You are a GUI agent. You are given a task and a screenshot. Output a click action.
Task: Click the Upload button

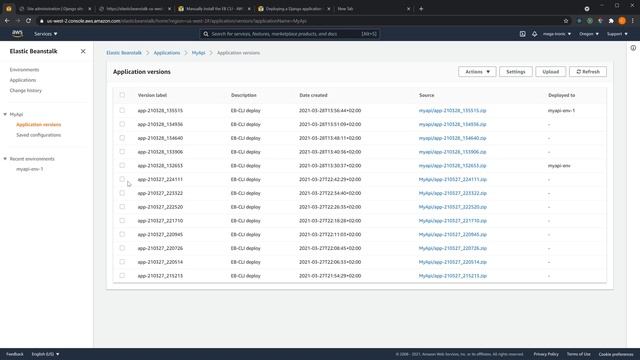click(550, 72)
